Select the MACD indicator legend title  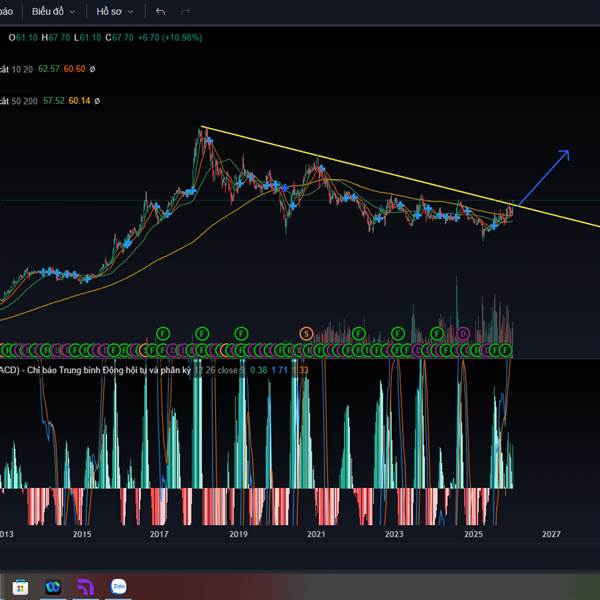point(95,370)
